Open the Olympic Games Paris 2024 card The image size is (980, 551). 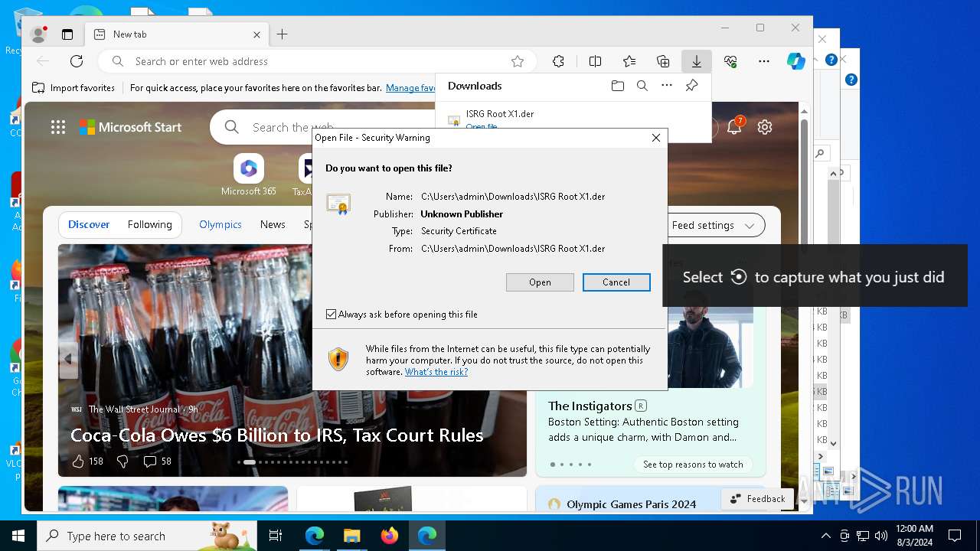click(632, 504)
